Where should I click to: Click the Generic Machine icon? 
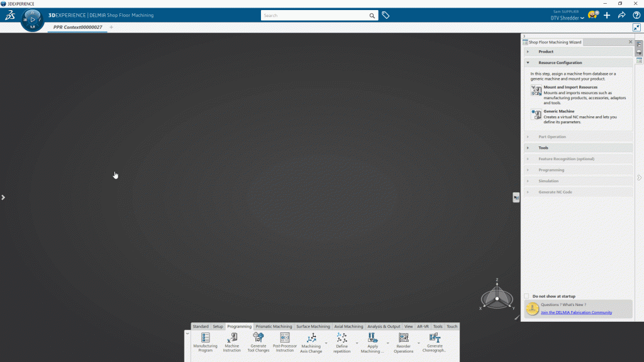536,114
